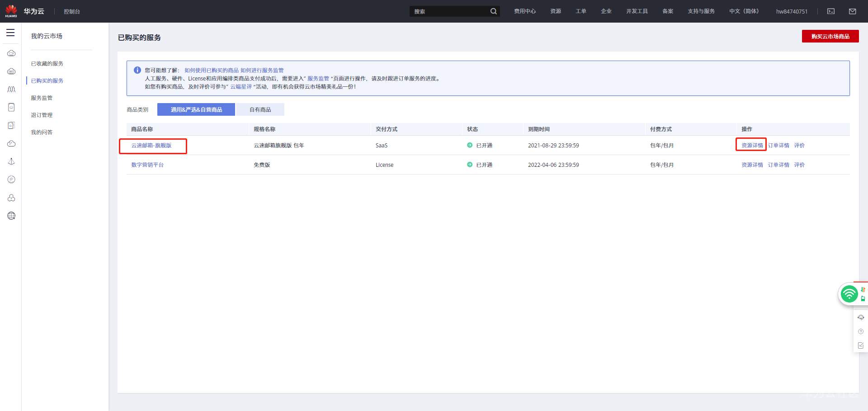Select the 自有商品 tab
The width and height of the screenshot is (868, 411).
(260, 109)
